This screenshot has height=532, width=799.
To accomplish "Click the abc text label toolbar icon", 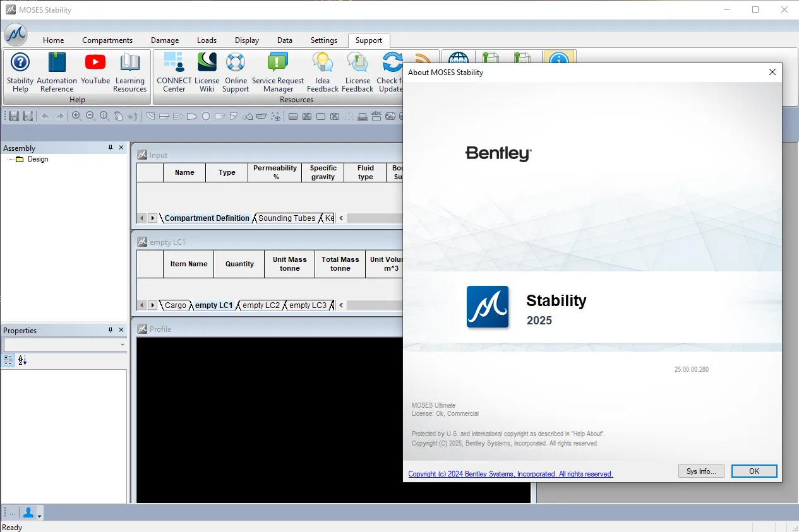I will (x=376, y=116).
